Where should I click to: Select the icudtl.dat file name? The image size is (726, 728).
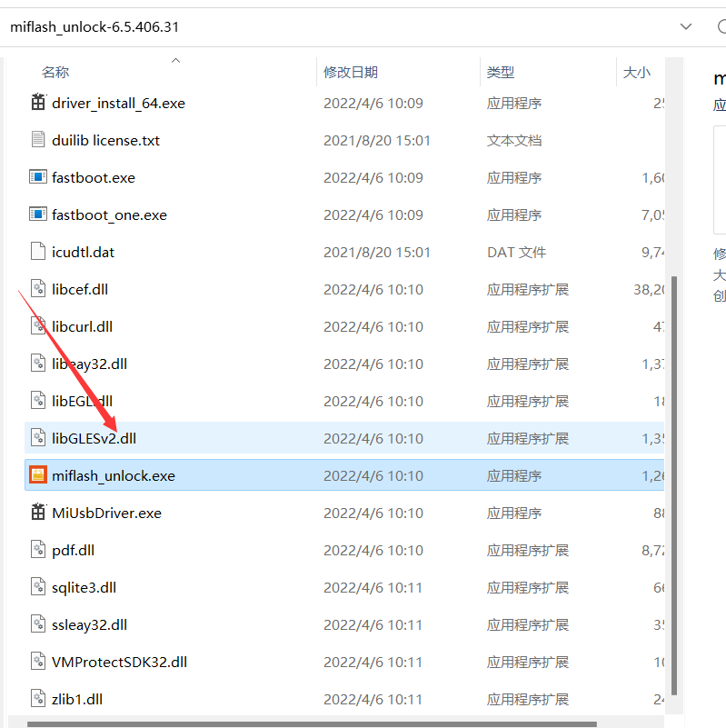(x=83, y=252)
